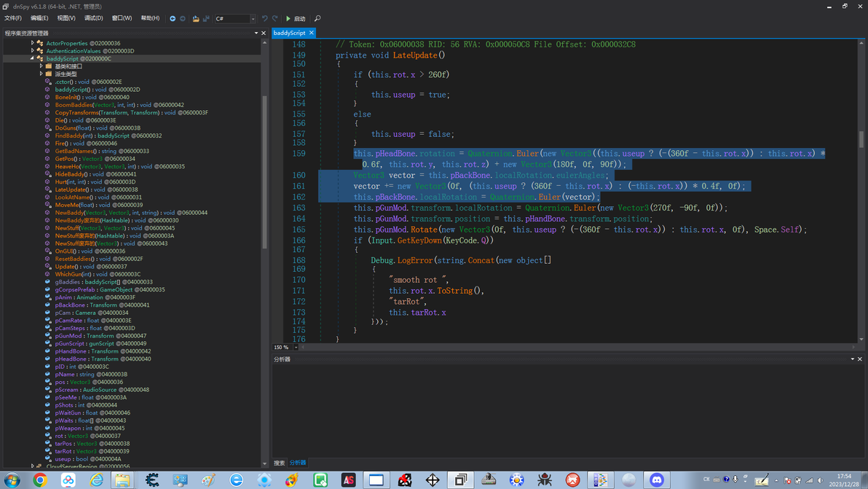Click the navigate forward arrow icon
This screenshot has height=489, width=868.
point(183,18)
